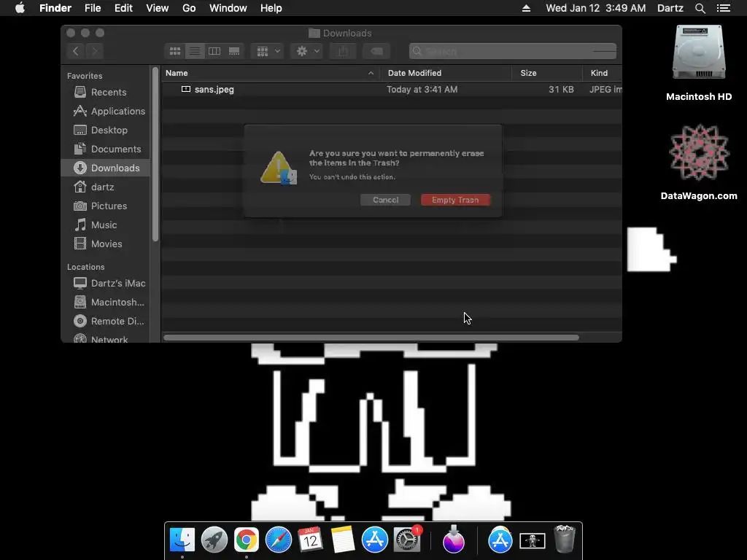Viewport: 747px width, 560px height.
Task: Click the Edit Tags toolbar button
Action: click(376, 51)
